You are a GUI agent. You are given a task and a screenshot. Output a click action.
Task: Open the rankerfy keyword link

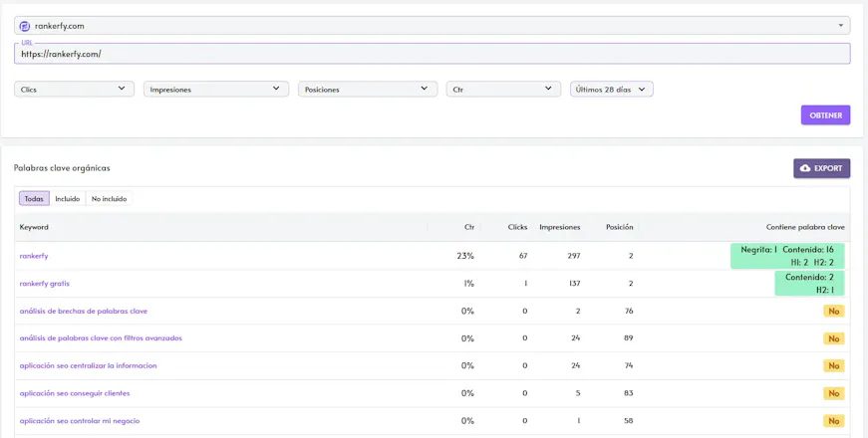(34, 256)
